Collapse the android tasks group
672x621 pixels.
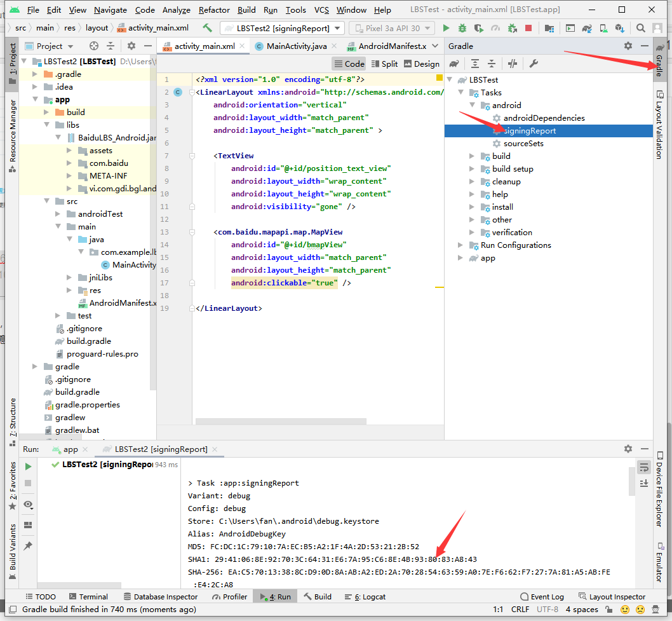pyautogui.click(x=472, y=105)
